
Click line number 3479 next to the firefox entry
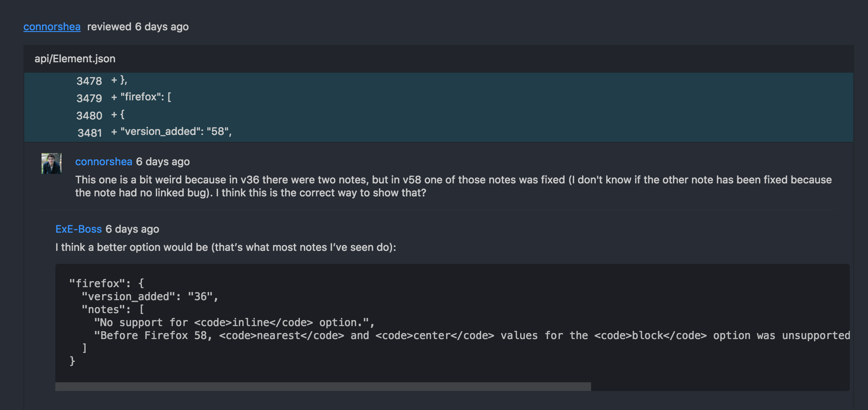click(90, 98)
